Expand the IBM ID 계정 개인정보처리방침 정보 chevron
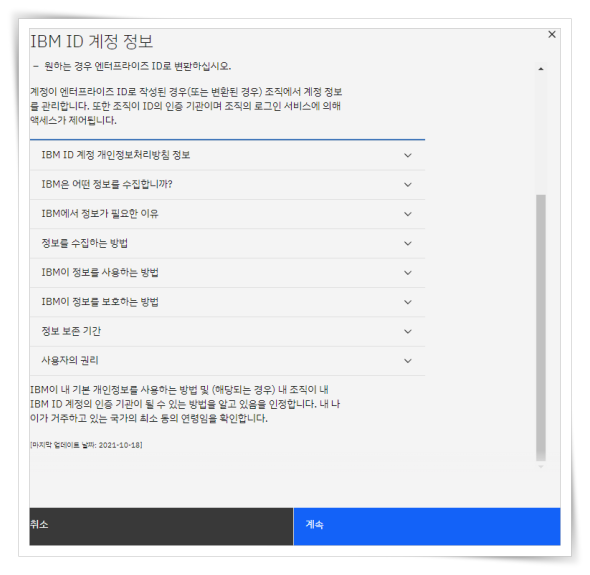This screenshot has height=575, width=590. coord(408,155)
